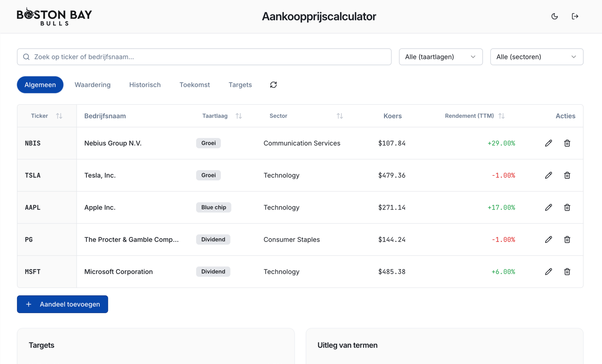Image resolution: width=602 pixels, height=364 pixels.
Task: Toggle dark mode with the moon icon
Action: (x=554, y=16)
